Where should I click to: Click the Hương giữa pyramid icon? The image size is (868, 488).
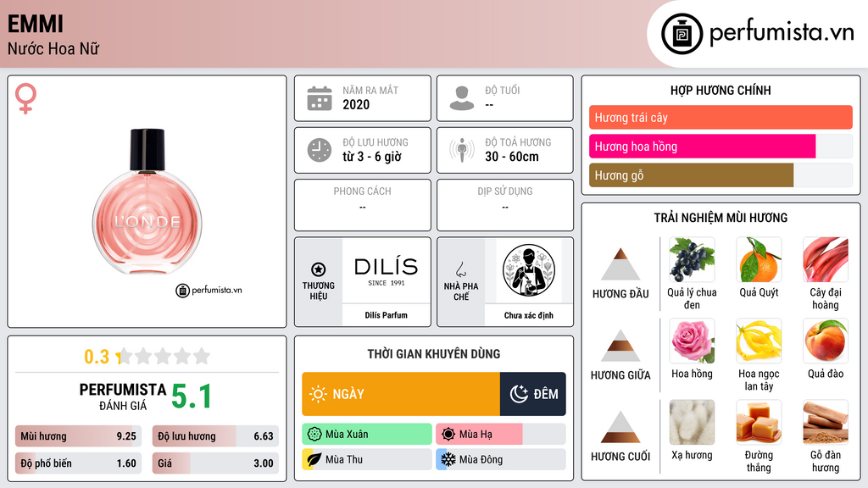coord(620,346)
